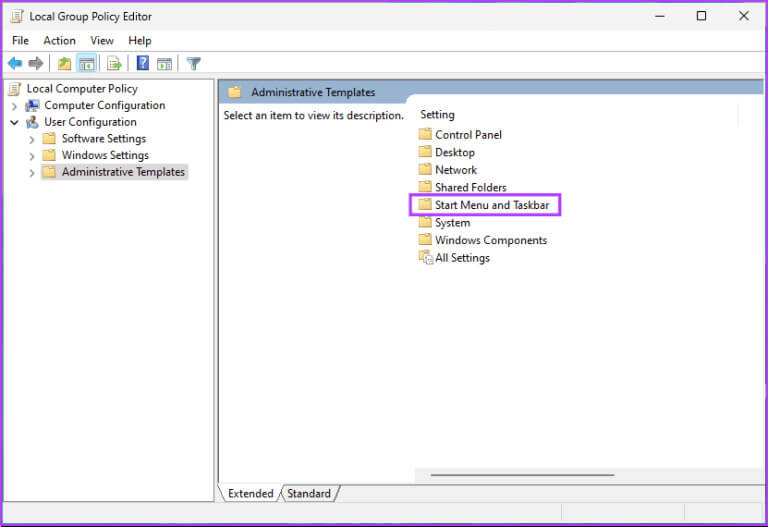Switch to the Extended tab
768x527 pixels.
(x=250, y=493)
